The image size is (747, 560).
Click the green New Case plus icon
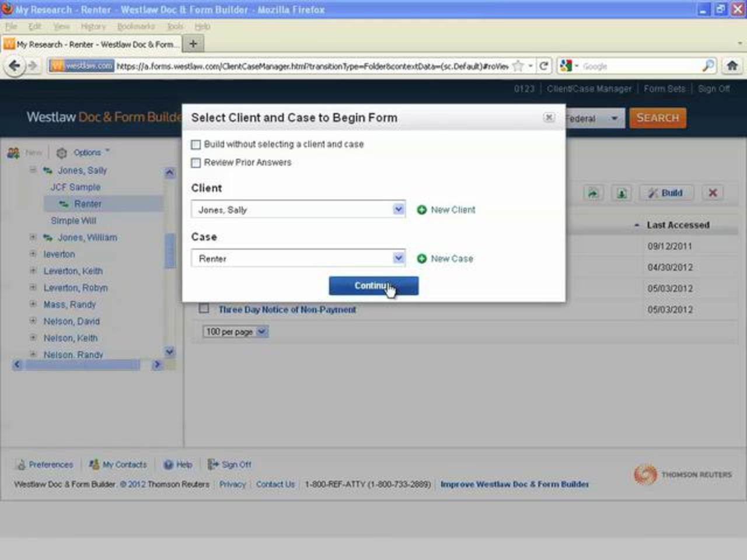click(x=421, y=258)
